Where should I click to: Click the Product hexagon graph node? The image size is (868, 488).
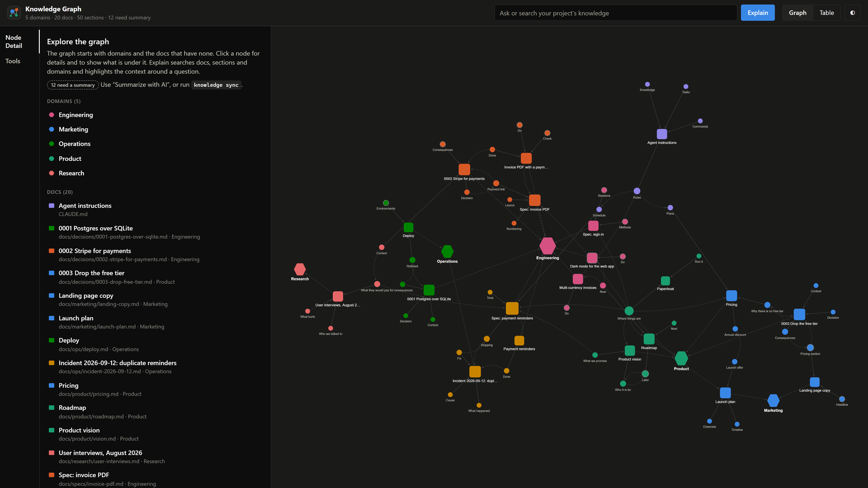(681, 358)
